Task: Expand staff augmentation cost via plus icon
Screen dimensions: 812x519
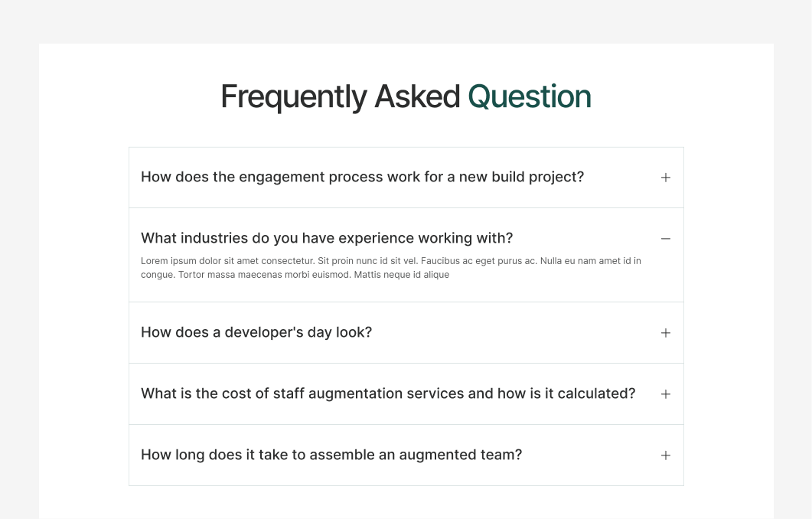Action: [x=666, y=394]
